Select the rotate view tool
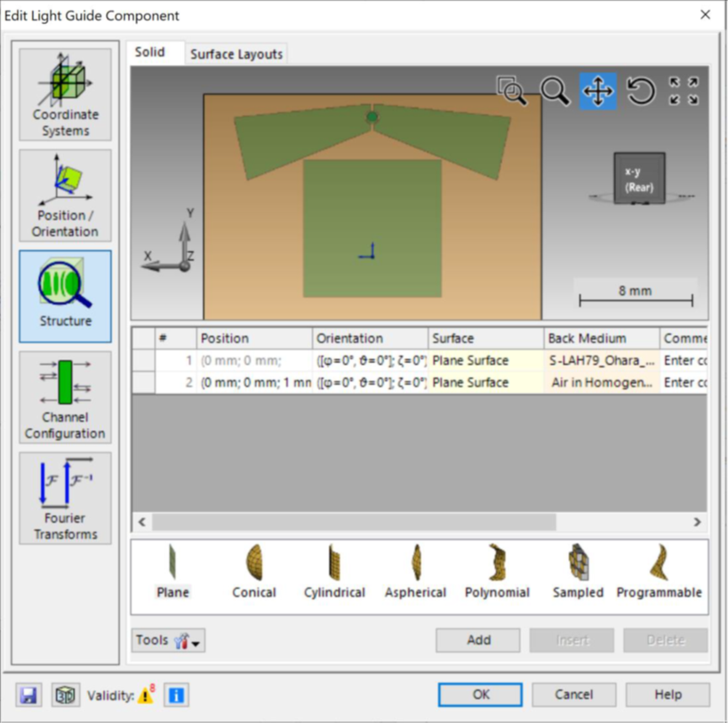The width and height of the screenshot is (728, 723). 641,91
